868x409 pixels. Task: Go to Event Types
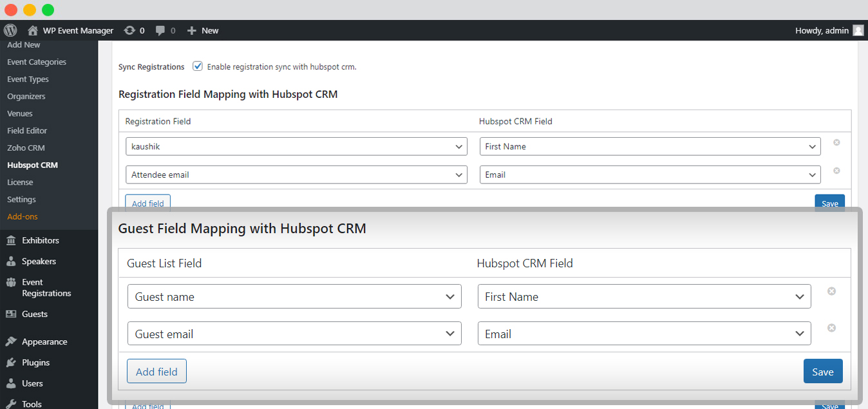(x=28, y=79)
